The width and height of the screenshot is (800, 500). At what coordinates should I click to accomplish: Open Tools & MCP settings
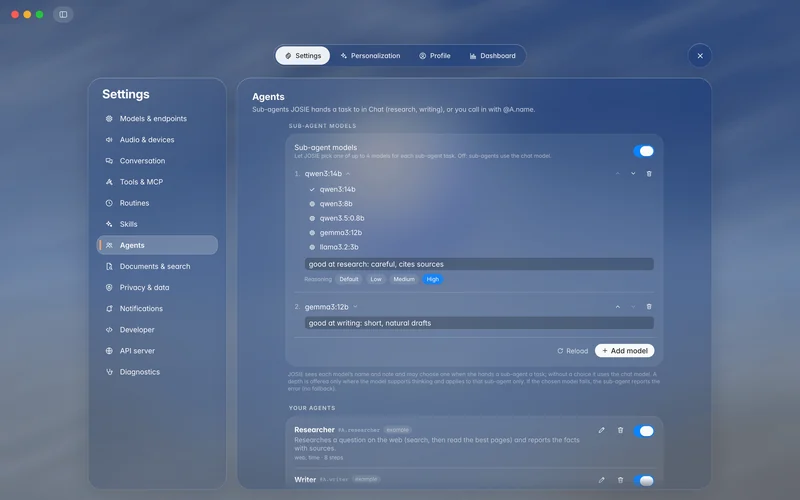point(157,182)
